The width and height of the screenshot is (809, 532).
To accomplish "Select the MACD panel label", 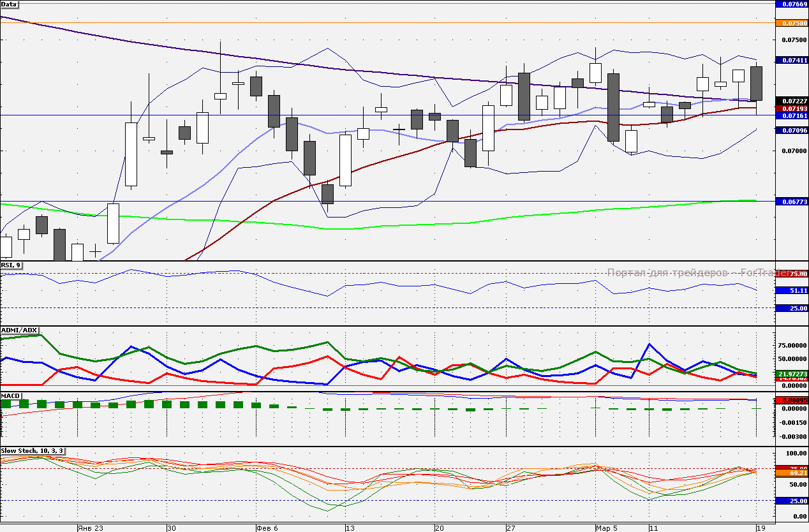I will coord(10,395).
